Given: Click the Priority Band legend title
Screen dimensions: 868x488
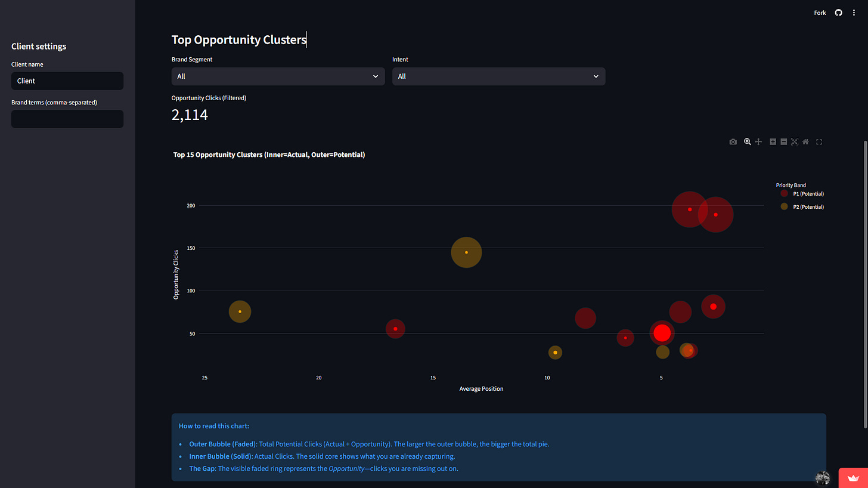Looking at the screenshot, I should [790, 185].
